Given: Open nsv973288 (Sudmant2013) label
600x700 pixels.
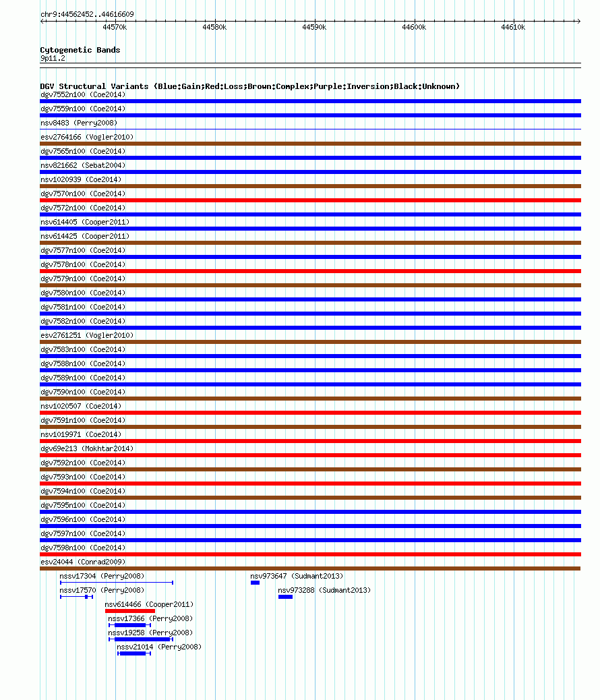Looking at the screenshot, I should (324, 590).
